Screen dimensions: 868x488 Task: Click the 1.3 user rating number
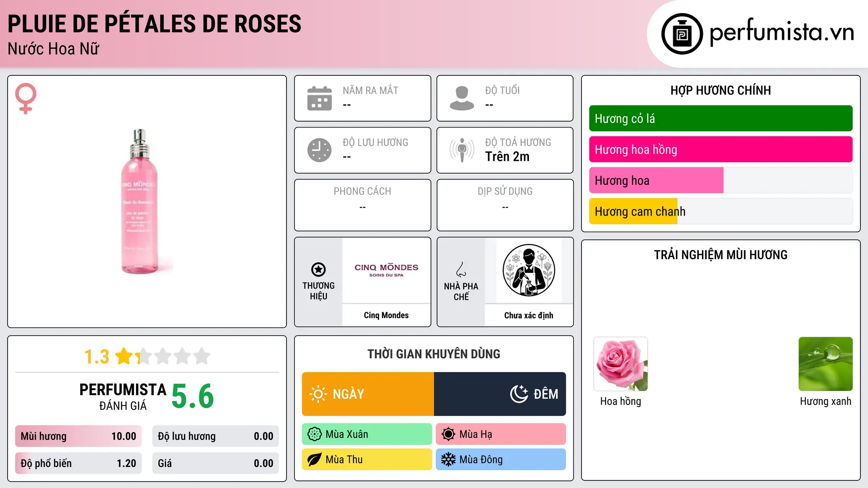pyautogui.click(x=97, y=357)
